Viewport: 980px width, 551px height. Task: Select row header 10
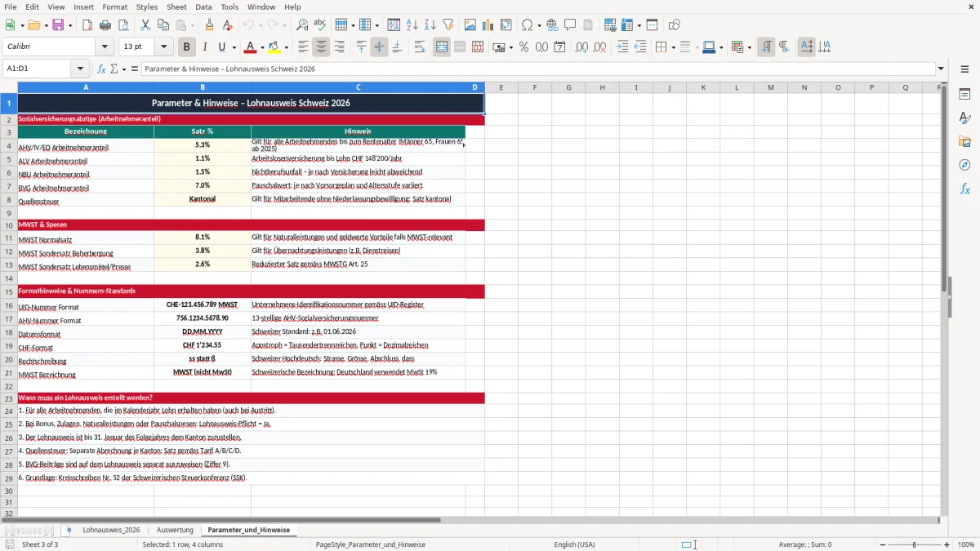9,224
